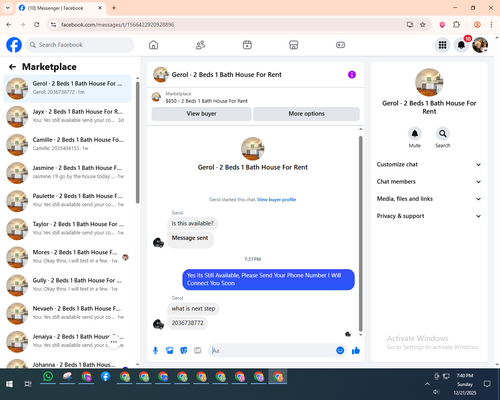Open Task View in the taskbar
Screen dimensions: 500x400
tap(28, 384)
